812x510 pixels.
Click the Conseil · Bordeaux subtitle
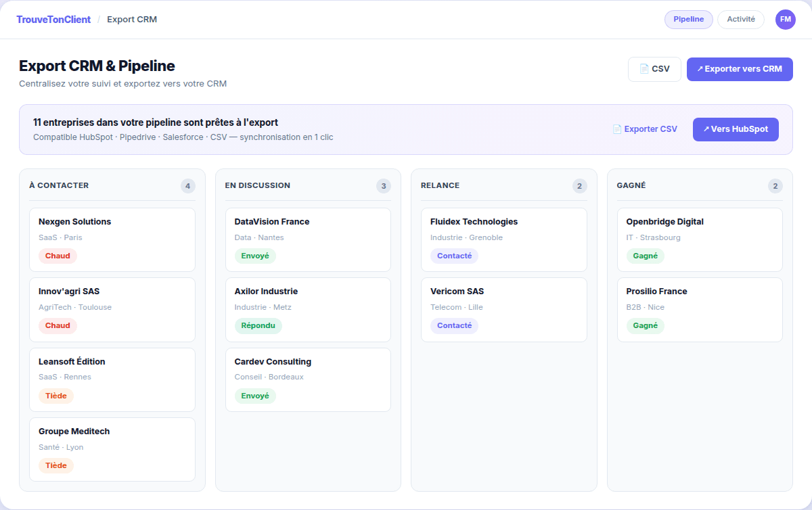click(269, 377)
